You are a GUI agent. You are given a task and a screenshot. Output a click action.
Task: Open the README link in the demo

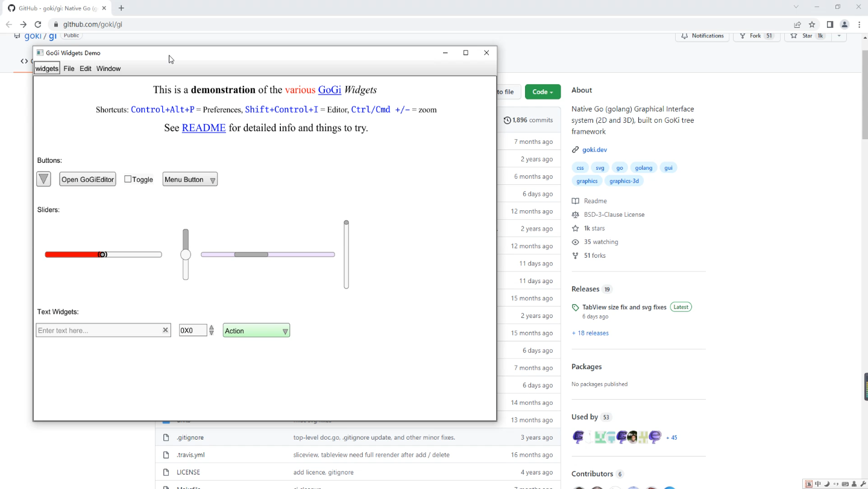point(204,128)
